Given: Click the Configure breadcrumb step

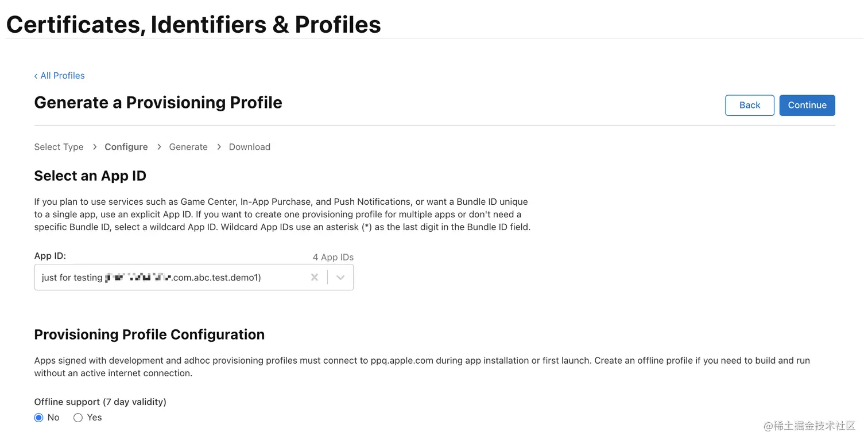Looking at the screenshot, I should [x=126, y=147].
